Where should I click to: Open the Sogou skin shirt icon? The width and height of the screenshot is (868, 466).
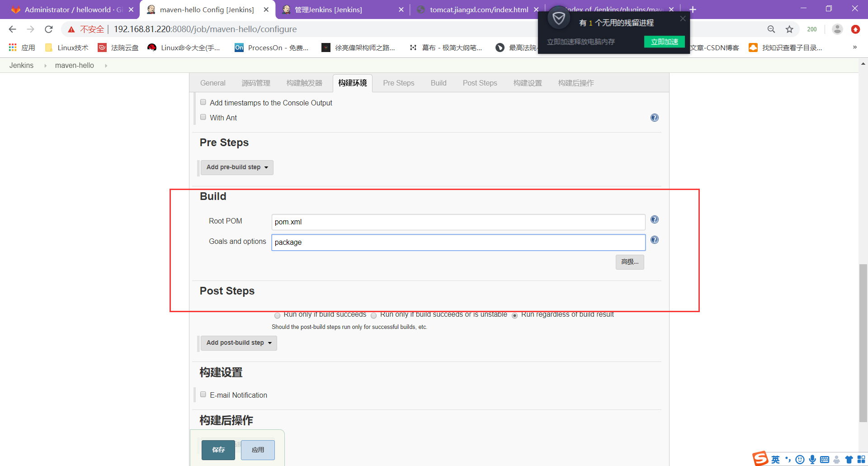point(849,460)
